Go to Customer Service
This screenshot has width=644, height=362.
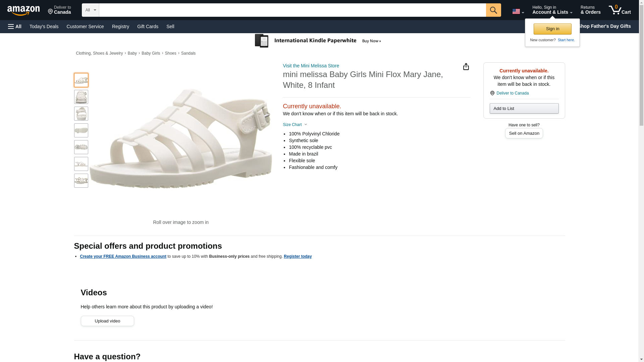tap(85, 26)
